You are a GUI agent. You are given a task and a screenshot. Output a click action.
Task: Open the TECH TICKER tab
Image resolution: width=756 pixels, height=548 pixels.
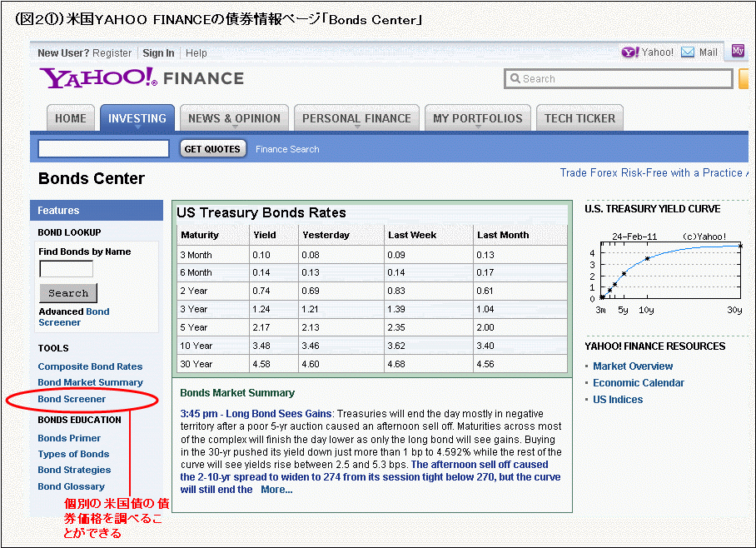pyautogui.click(x=579, y=118)
